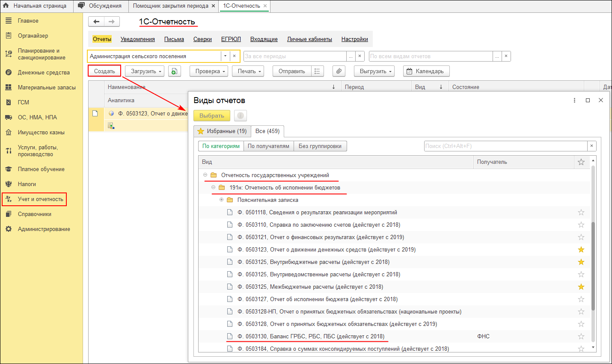
Task: Group reports По получателям
Action: coord(269,146)
